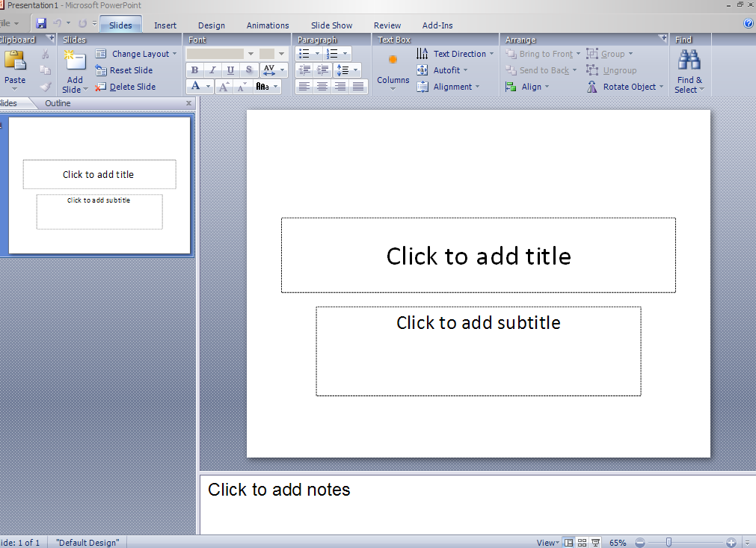
Task: Click the Format Painter brush icon
Action: [x=46, y=87]
